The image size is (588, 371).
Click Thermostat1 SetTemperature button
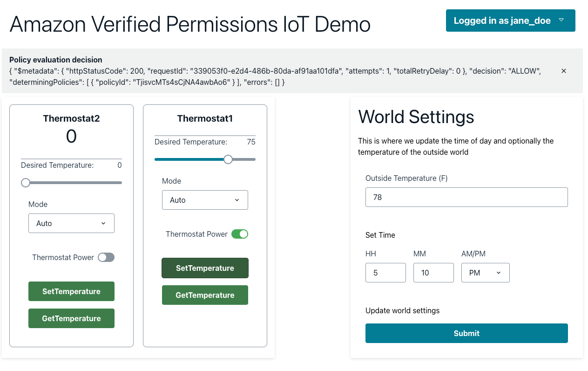pyautogui.click(x=205, y=268)
